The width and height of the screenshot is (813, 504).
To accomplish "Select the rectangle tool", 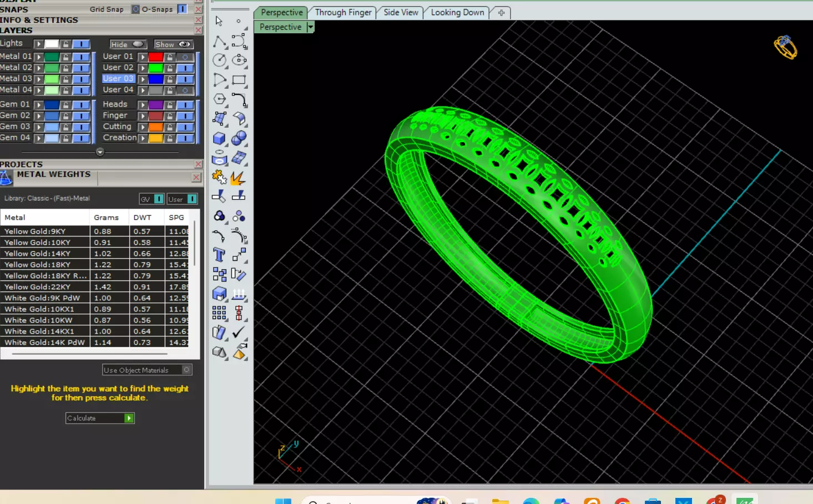I will [x=239, y=80].
